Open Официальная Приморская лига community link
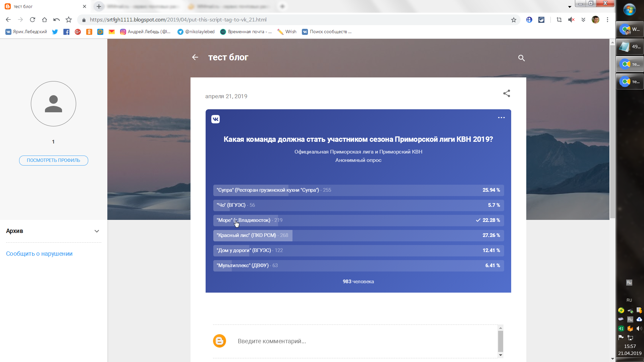The width and height of the screenshot is (644, 362). (x=358, y=152)
